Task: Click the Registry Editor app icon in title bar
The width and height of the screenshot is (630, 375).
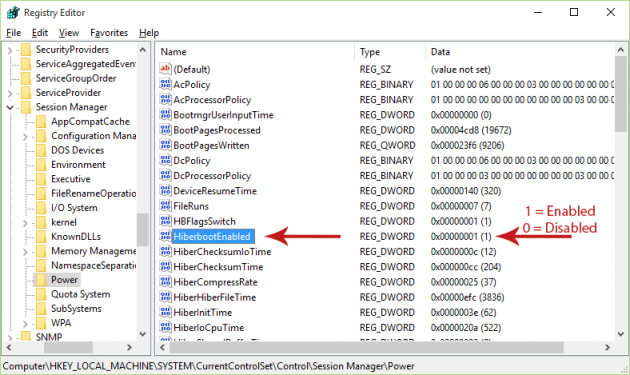Action: (13, 12)
